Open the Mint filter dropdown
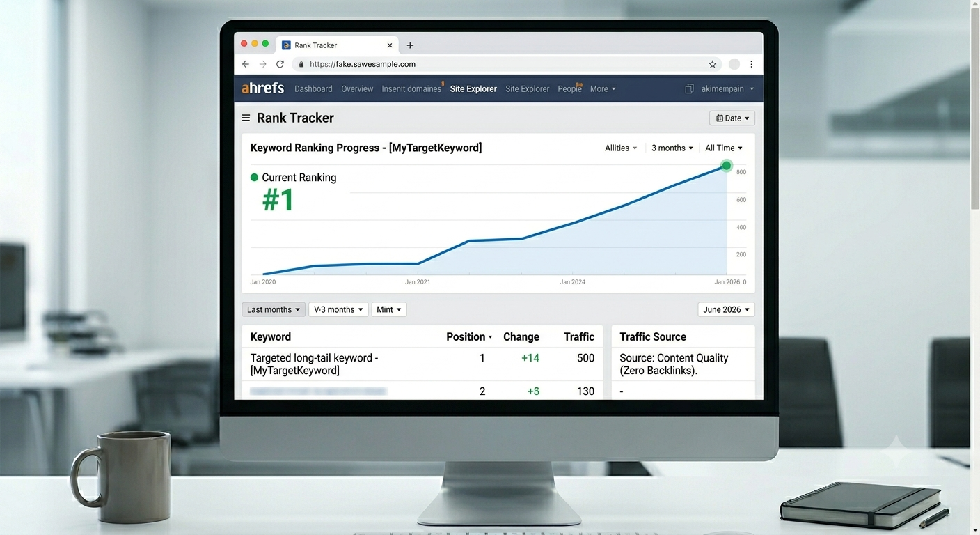Screen dimensions: 980x535 [x=389, y=309]
